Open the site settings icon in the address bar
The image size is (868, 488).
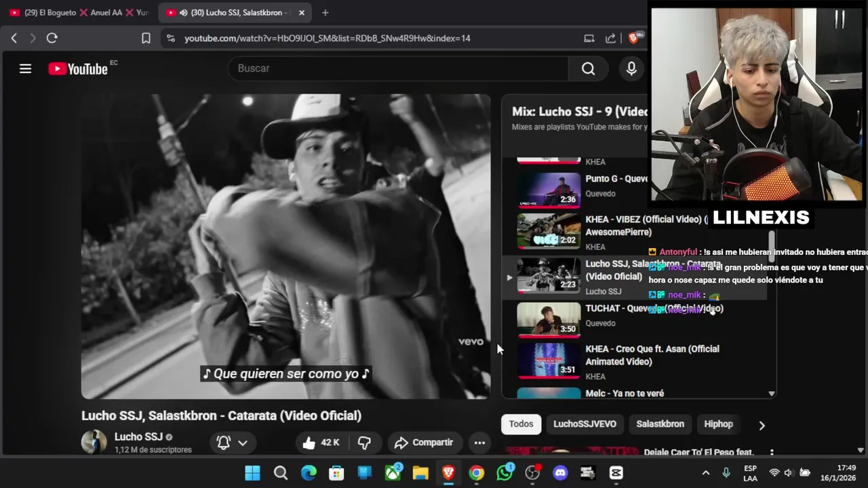[170, 38]
